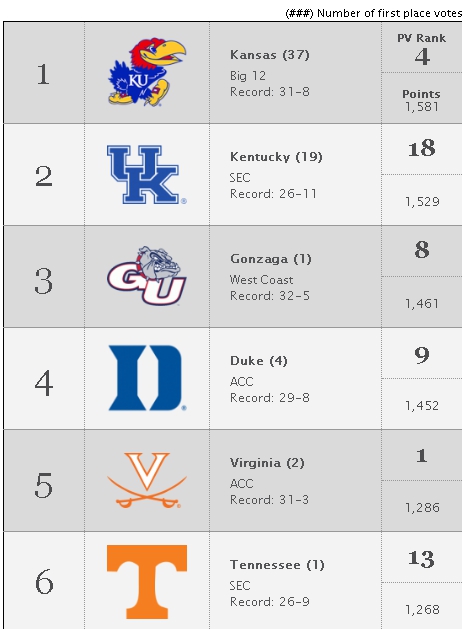
Task: Open the Duke (4) team name
Action: (259, 361)
